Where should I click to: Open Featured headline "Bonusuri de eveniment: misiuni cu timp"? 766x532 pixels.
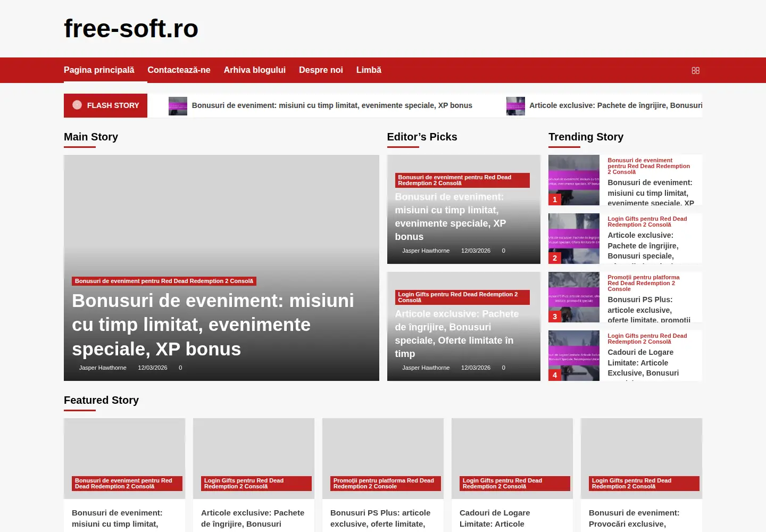117,518
